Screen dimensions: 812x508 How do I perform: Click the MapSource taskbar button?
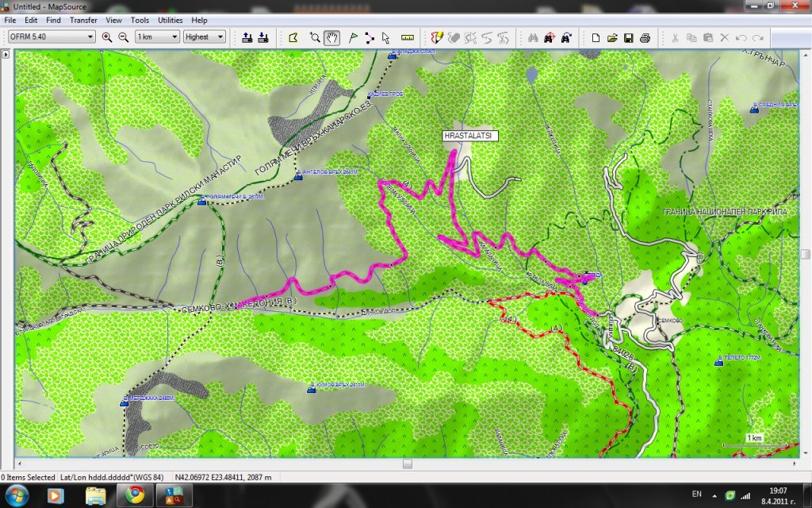tap(174, 495)
